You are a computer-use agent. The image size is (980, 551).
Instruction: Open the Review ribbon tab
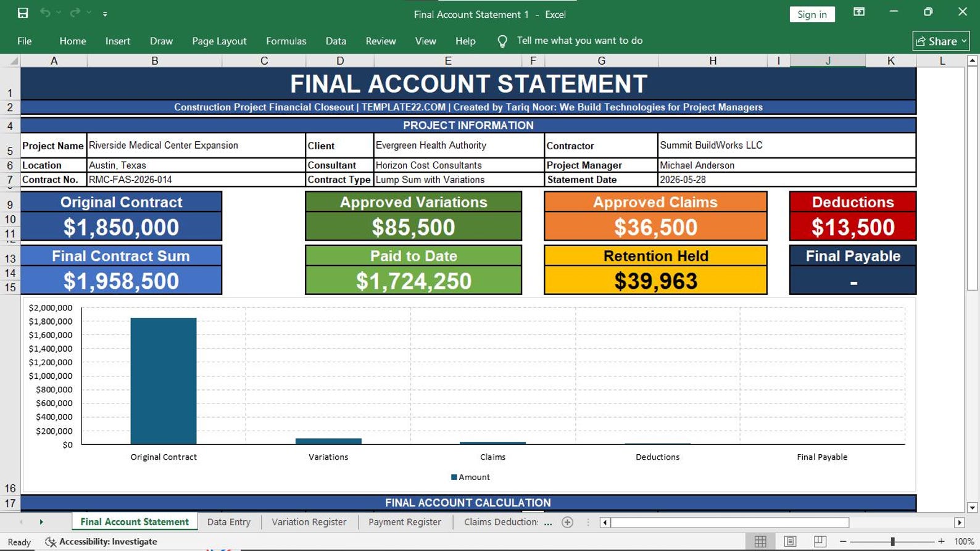coord(381,41)
